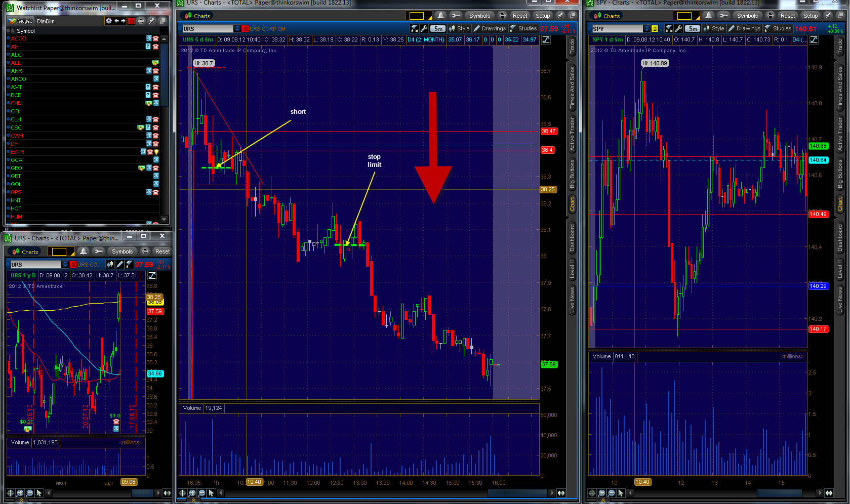This screenshot has width=850, height=504.
Task: Click Reset in lower-left URS chart window
Action: [162, 251]
